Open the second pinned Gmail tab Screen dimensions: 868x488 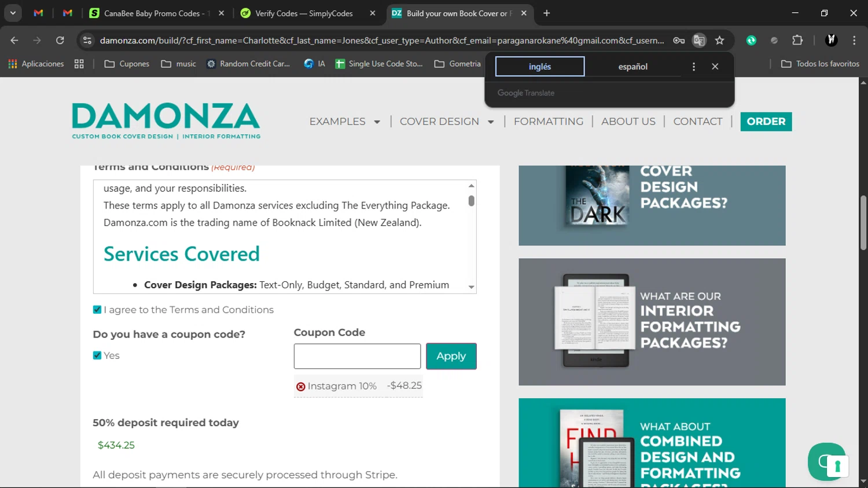pos(67,13)
